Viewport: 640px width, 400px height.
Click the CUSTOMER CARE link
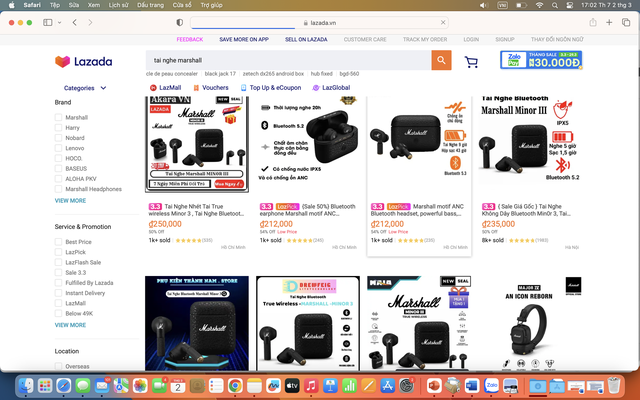point(365,39)
